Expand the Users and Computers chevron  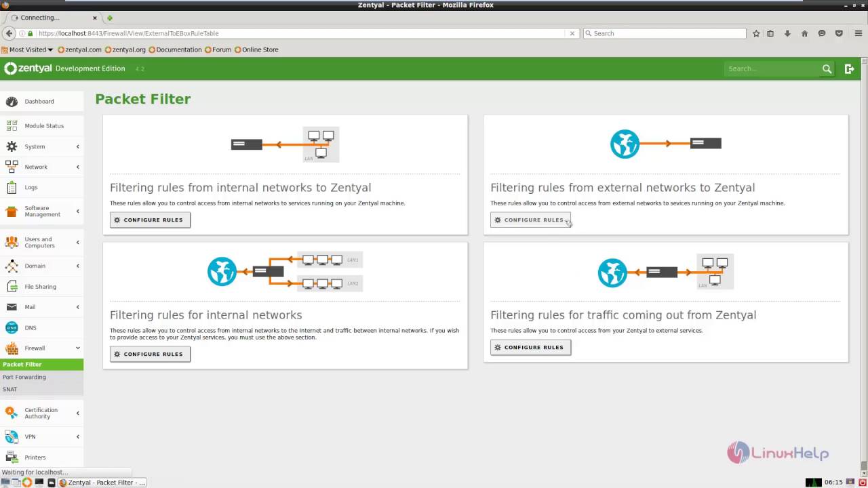pyautogui.click(x=77, y=243)
